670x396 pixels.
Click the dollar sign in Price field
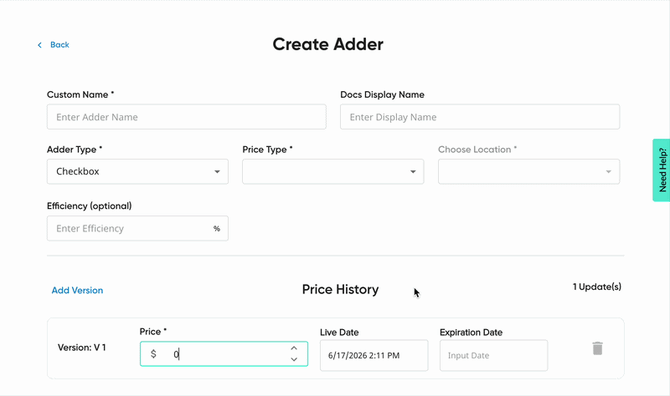click(x=153, y=354)
